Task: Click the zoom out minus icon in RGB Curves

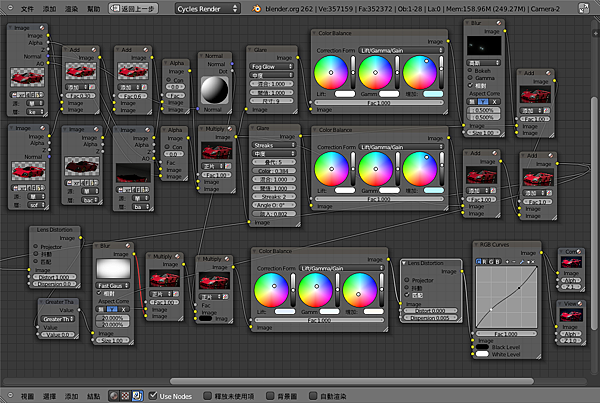Action: click(514, 262)
